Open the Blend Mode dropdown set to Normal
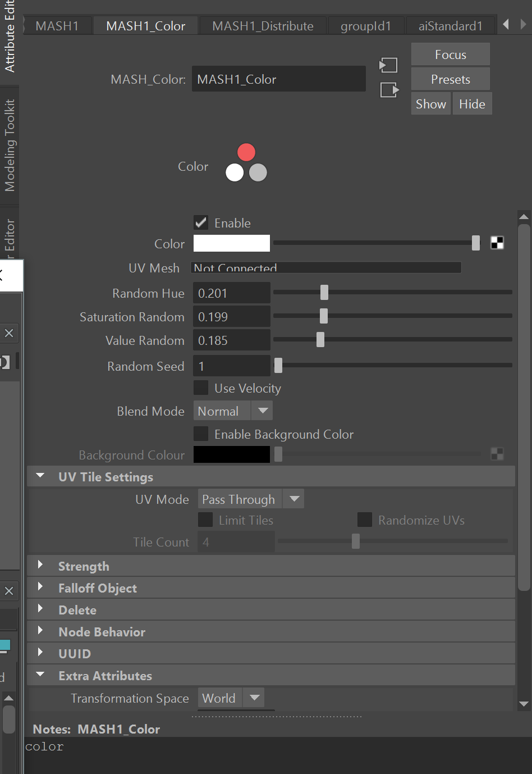The image size is (532, 774). (232, 411)
